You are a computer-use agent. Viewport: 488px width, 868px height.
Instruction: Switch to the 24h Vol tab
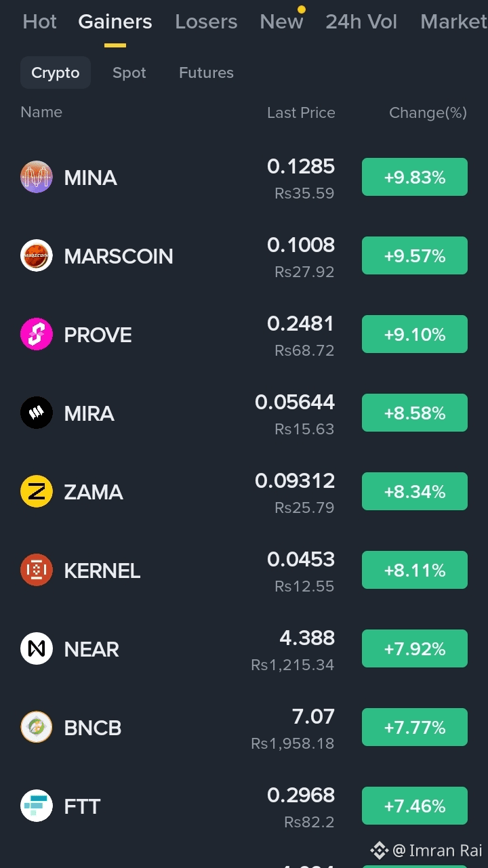coord(361,22)
